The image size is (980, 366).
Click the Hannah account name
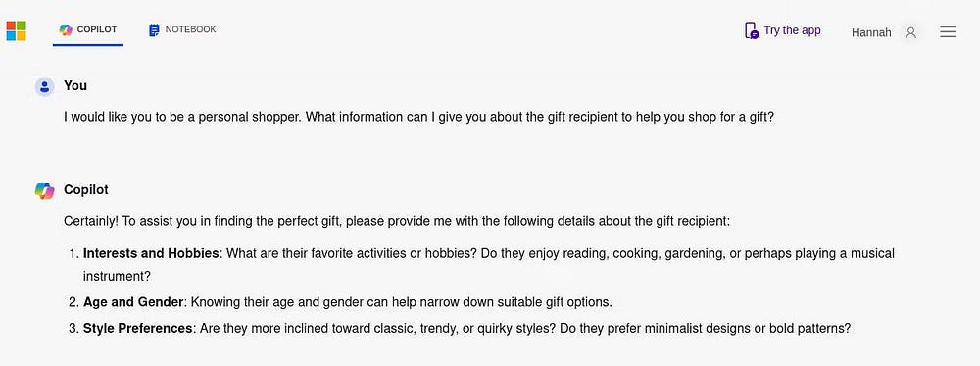pyautogui.click(x=871, y=32)
